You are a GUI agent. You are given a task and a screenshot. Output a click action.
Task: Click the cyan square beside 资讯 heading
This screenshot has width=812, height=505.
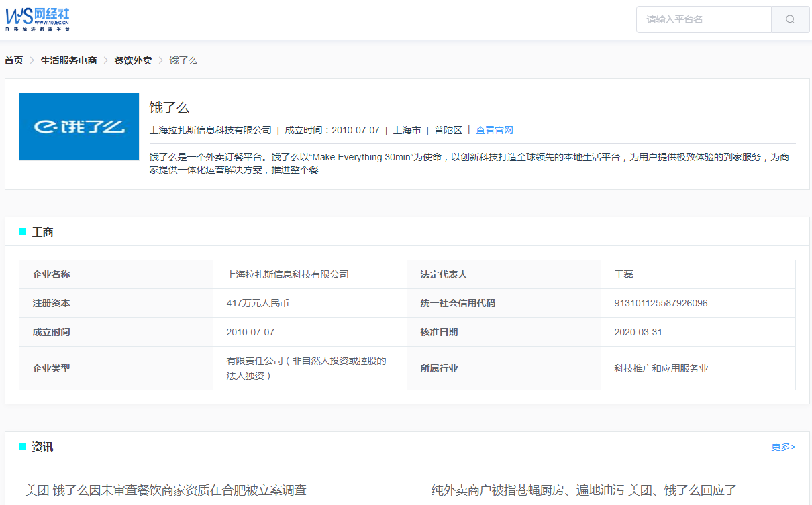(22, 446)
